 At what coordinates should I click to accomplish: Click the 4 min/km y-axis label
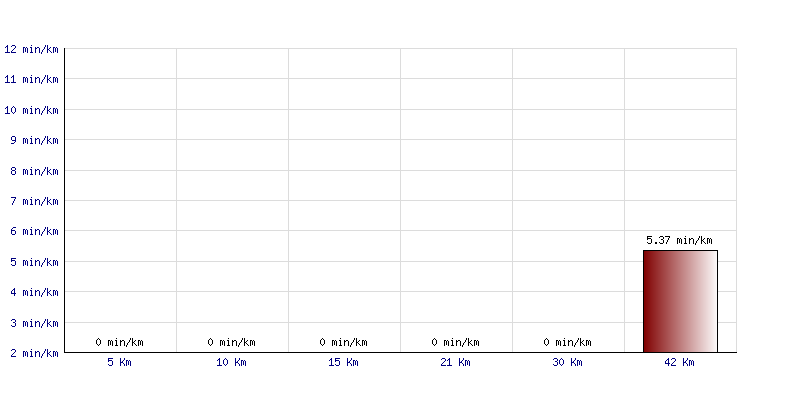click(x=34, y=292)
